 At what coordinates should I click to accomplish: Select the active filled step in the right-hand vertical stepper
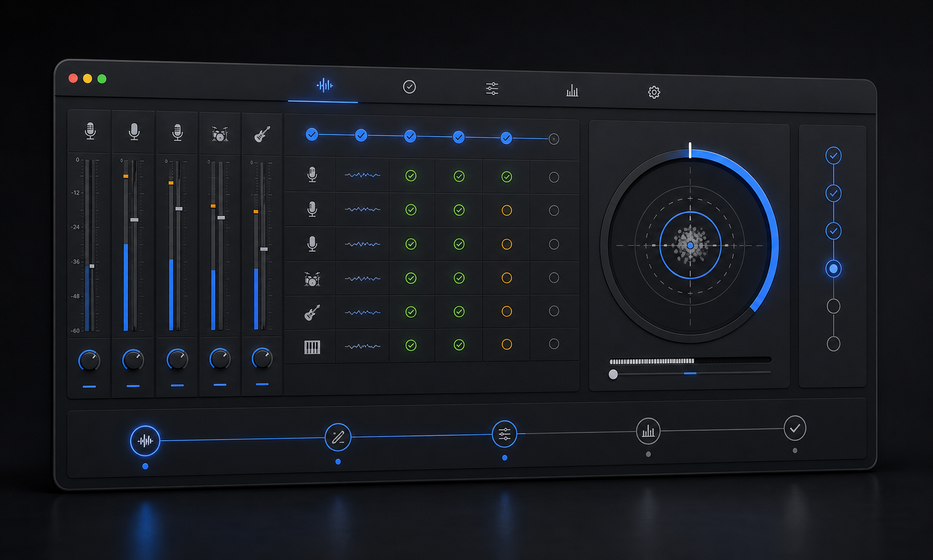click(x=833, y=268)
